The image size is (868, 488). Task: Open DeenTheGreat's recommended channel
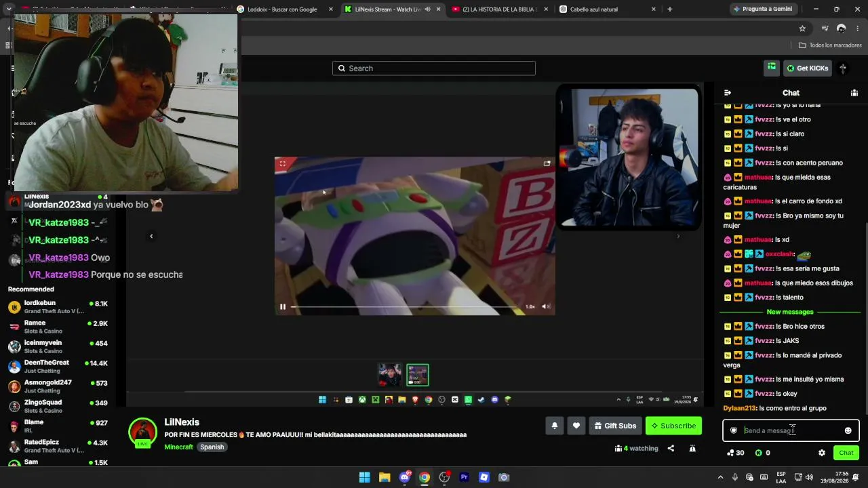[58, 367]
